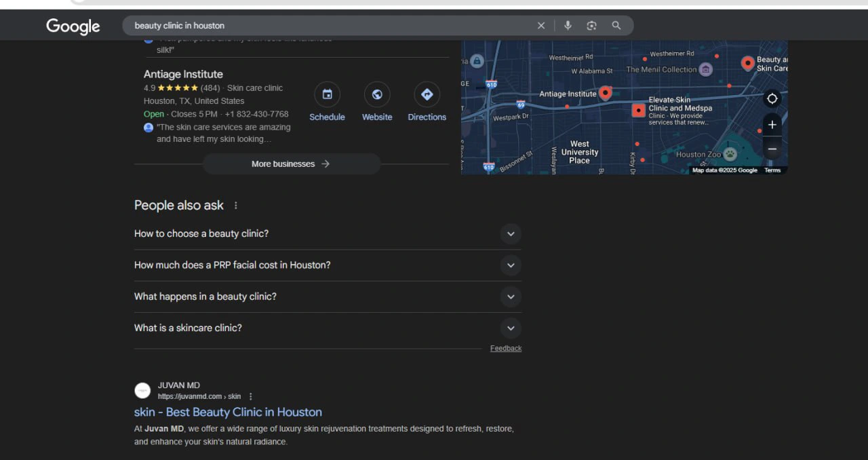Click the JUVAN MD site favicon

tap(142, 390)
